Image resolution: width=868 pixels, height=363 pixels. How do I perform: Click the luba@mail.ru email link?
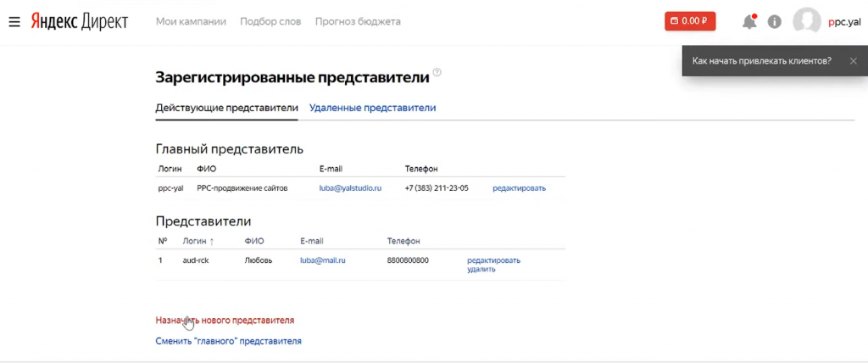323,260
